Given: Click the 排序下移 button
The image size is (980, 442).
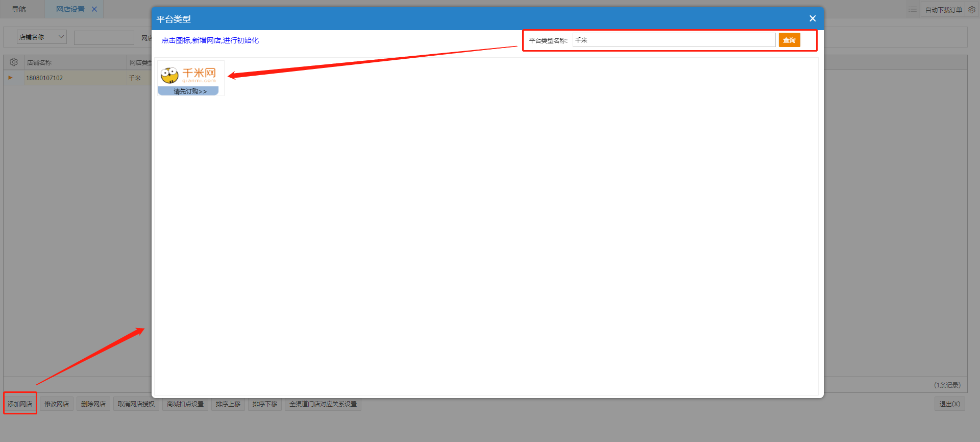Looking at the screenshot, I should pos(265,404).
